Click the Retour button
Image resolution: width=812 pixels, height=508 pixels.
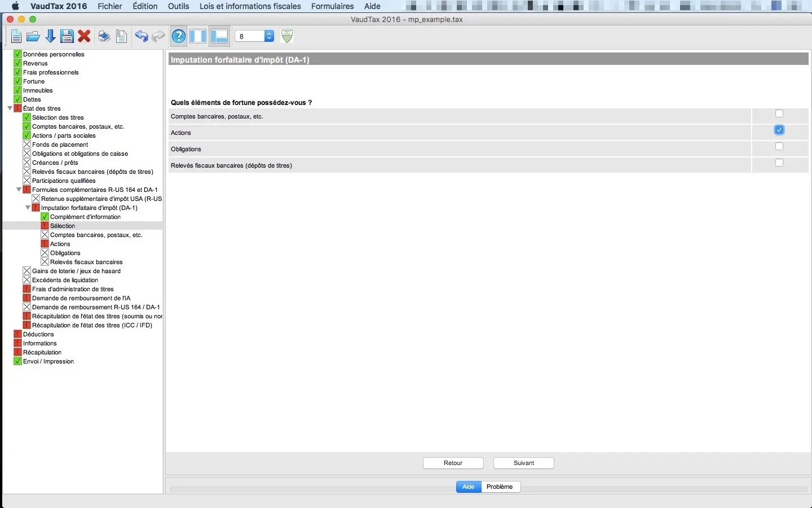point(453,463)
